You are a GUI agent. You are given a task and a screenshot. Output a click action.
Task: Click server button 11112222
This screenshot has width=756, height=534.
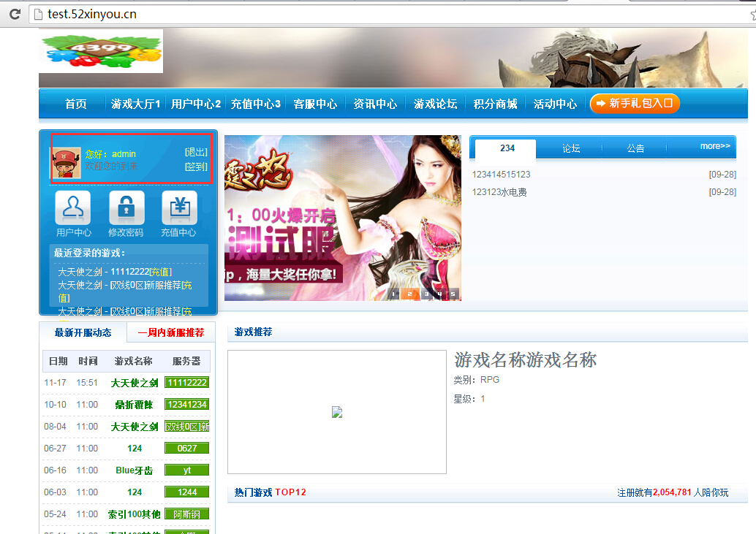[187, 383]
